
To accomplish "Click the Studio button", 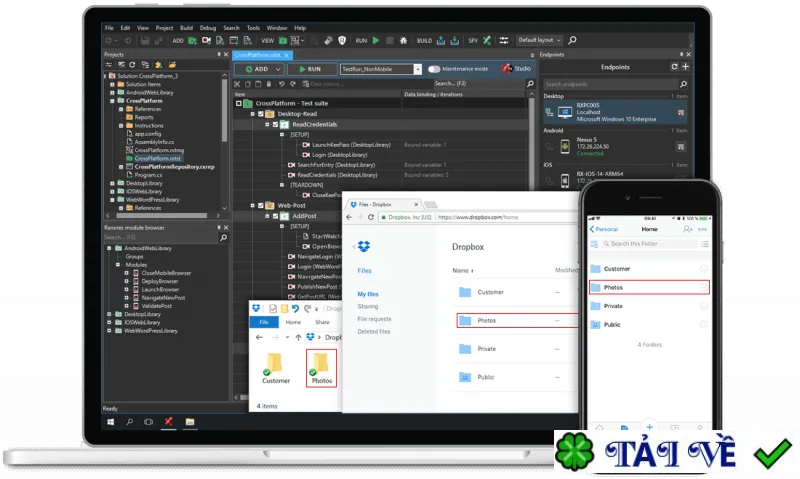I will [516, 68].
